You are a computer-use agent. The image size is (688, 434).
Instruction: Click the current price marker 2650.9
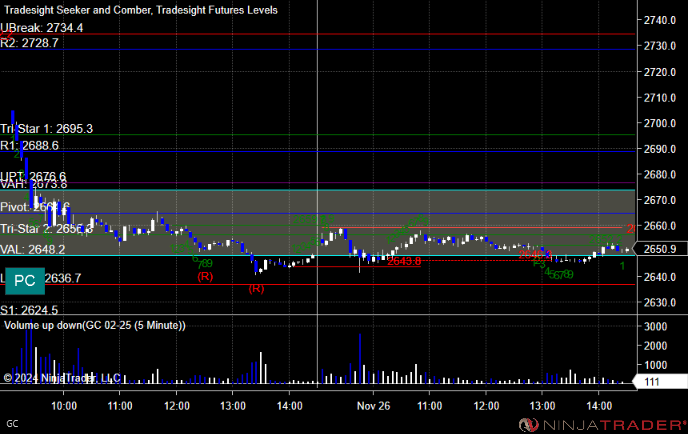click(x=661, y=249)
